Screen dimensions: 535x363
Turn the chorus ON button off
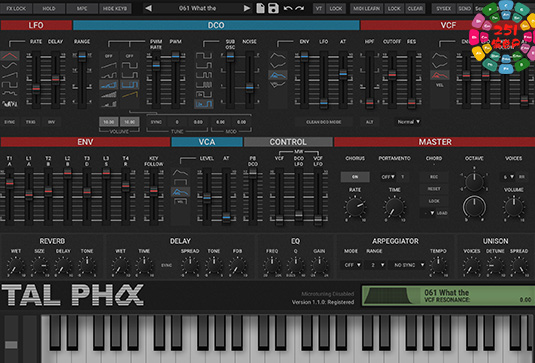pyautogui.click(x=355, y=177)
